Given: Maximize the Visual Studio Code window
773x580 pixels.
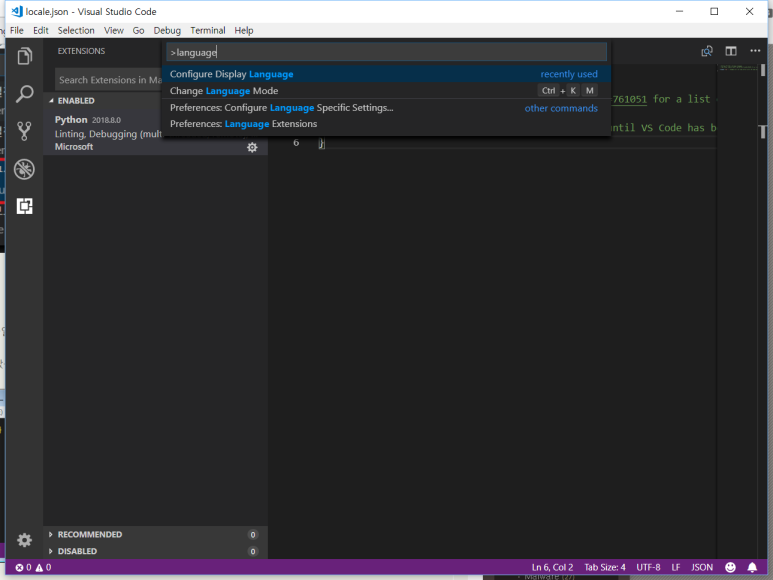Looking at the screenshot, I should (x=714, y=11).
